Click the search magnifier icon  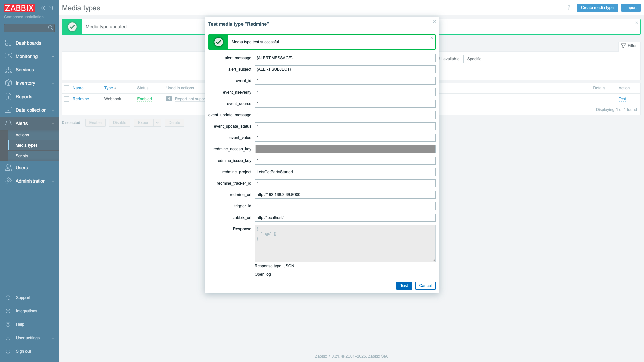51,28
